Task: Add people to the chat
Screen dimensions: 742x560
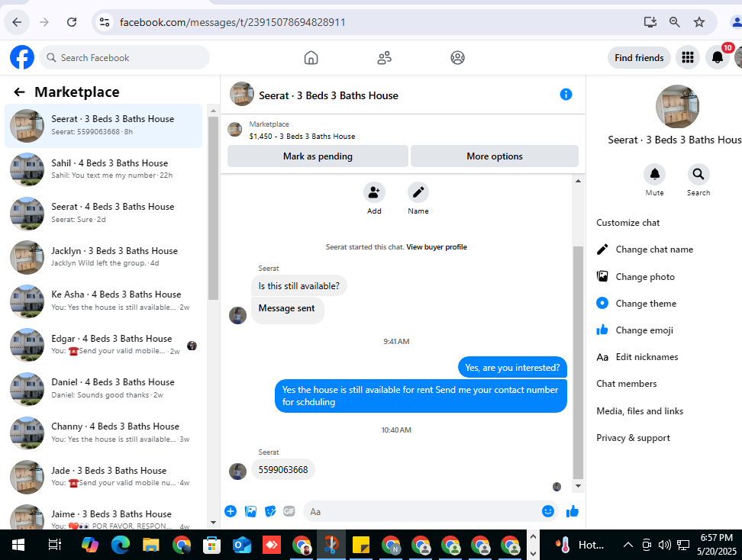Action: point(374,192)
